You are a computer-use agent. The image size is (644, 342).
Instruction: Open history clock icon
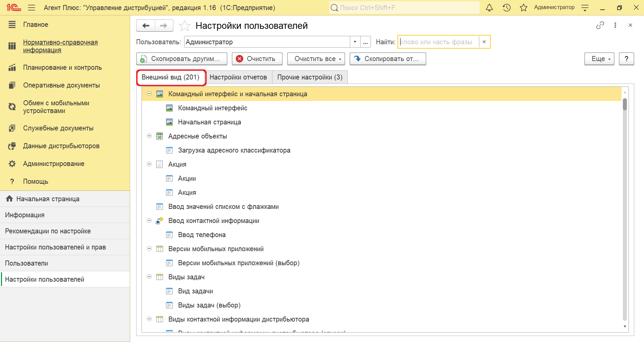506,7
